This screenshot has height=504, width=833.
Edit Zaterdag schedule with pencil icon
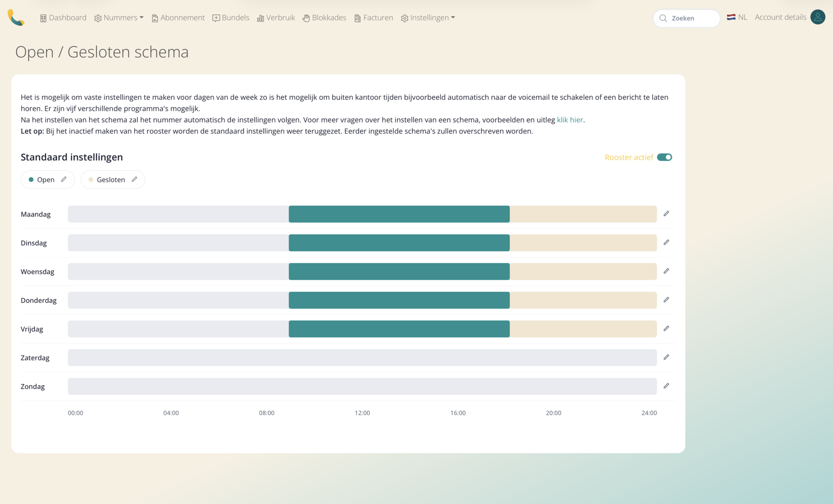(666, 357)
